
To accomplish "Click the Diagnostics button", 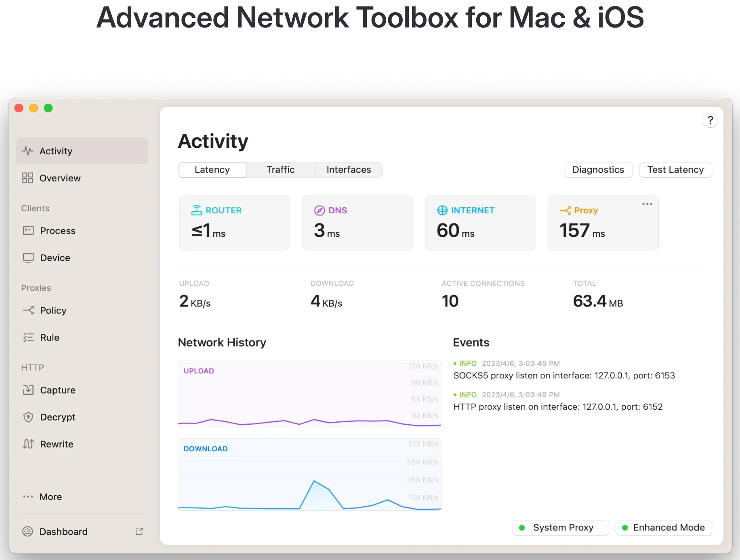I will pyautogui.click(x=598, y=170).
